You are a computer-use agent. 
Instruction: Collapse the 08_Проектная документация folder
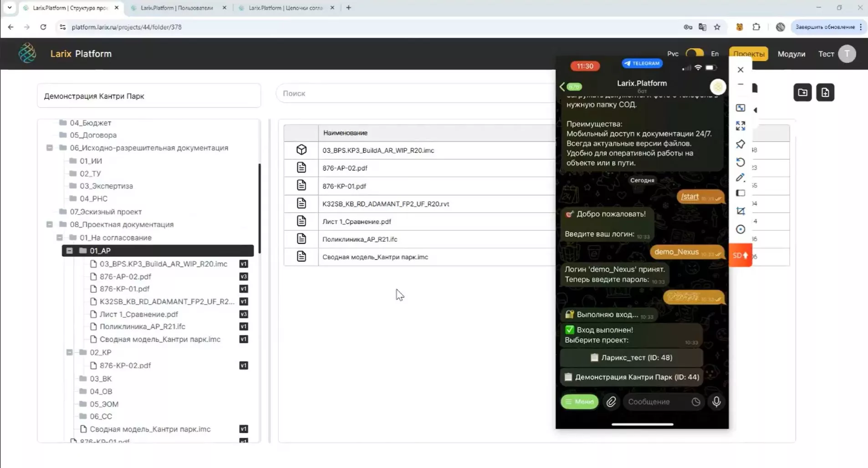(x=50, y=224)
